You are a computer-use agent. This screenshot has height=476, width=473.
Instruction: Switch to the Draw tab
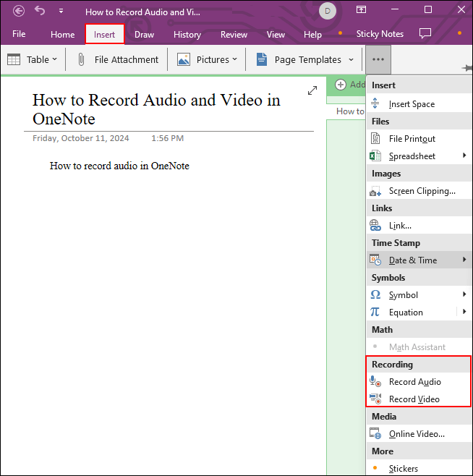(144, 35)
